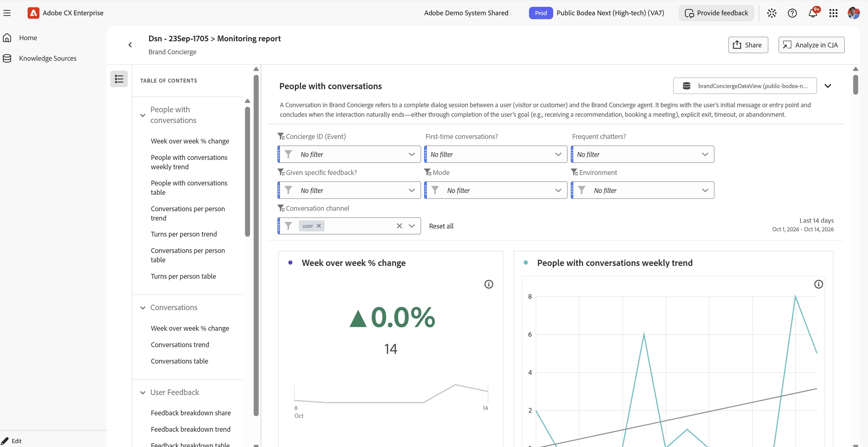Open the Mode filter dropdown
Viewport: 868px width, 447px height.
coord(496,190)
